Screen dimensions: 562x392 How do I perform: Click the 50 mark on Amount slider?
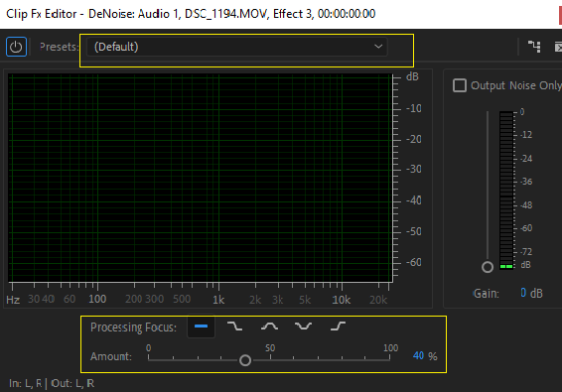tap(270, 348)
